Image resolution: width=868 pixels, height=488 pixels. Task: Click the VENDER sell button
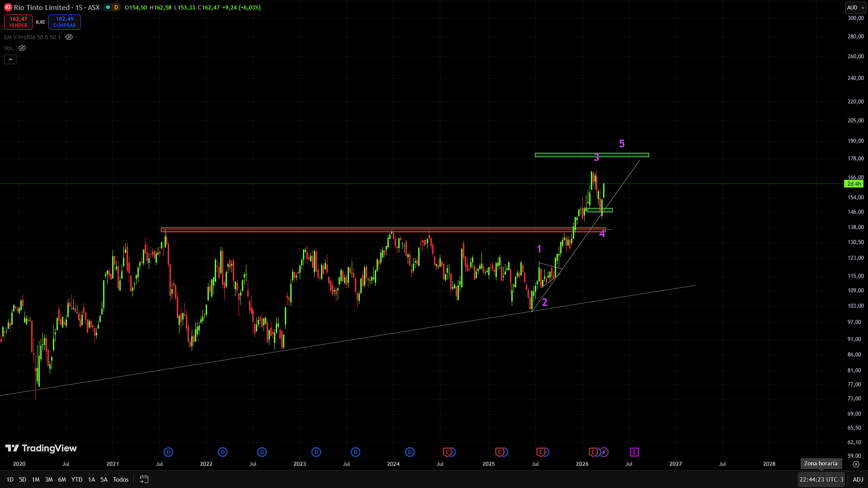click(18, 22)
